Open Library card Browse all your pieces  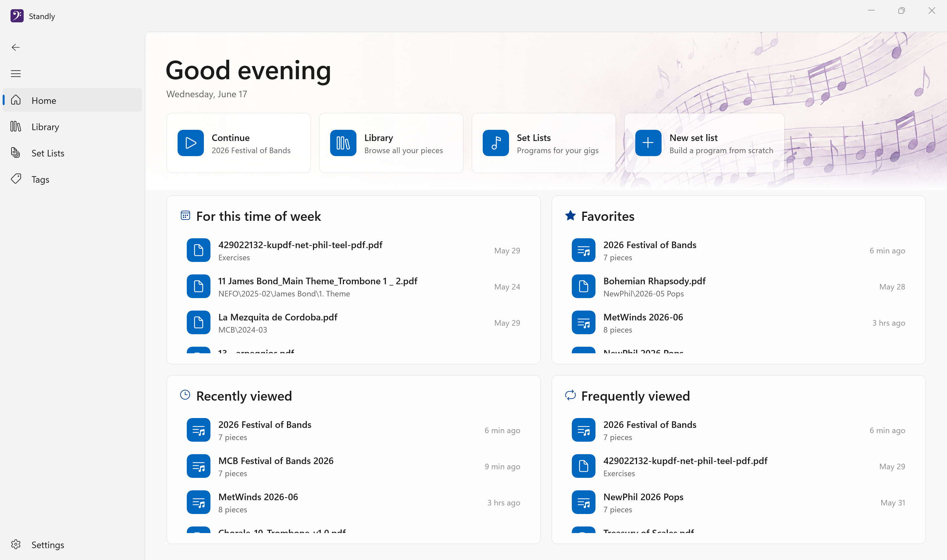click(391, 143)
